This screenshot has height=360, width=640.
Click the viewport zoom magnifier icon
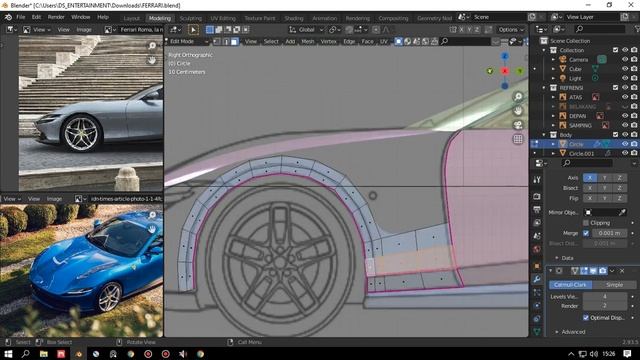518,97
